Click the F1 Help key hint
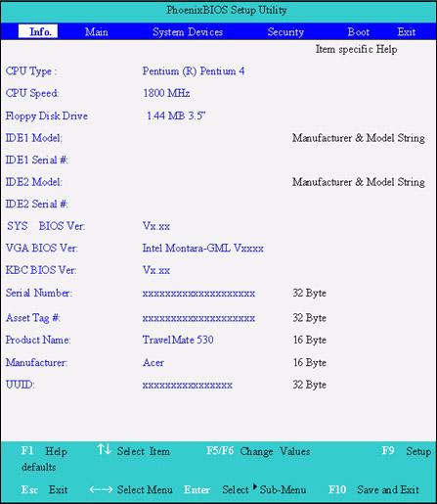Image resolution: width=437 pixels, height=504 pixels. pos(44,451)
